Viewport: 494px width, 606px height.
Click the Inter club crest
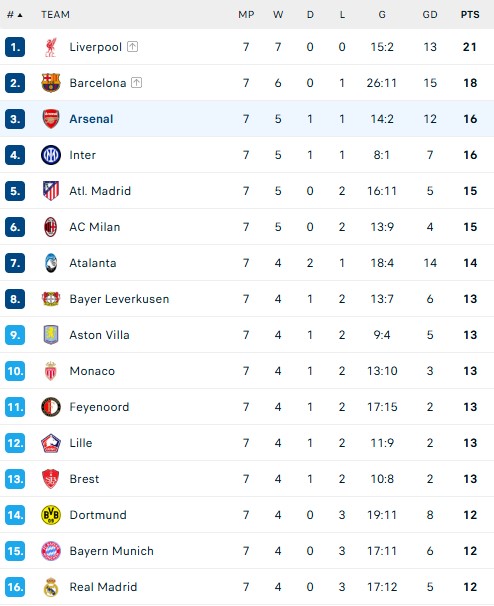pos(51,155)
